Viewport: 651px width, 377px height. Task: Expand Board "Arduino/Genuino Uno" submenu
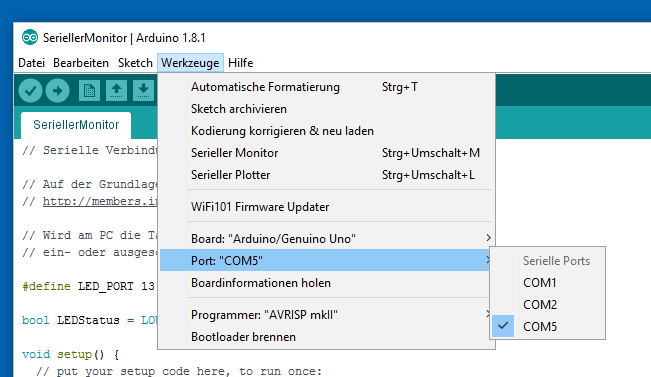326,239
